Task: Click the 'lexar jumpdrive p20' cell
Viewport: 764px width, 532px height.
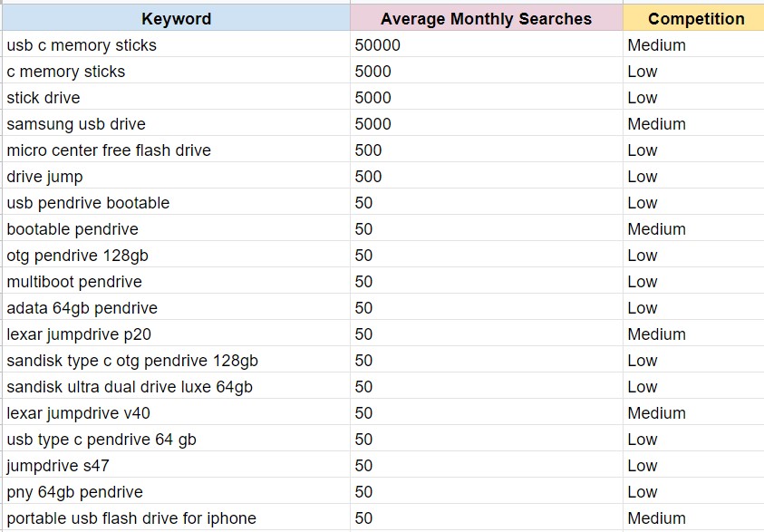Action: [79, 334]
